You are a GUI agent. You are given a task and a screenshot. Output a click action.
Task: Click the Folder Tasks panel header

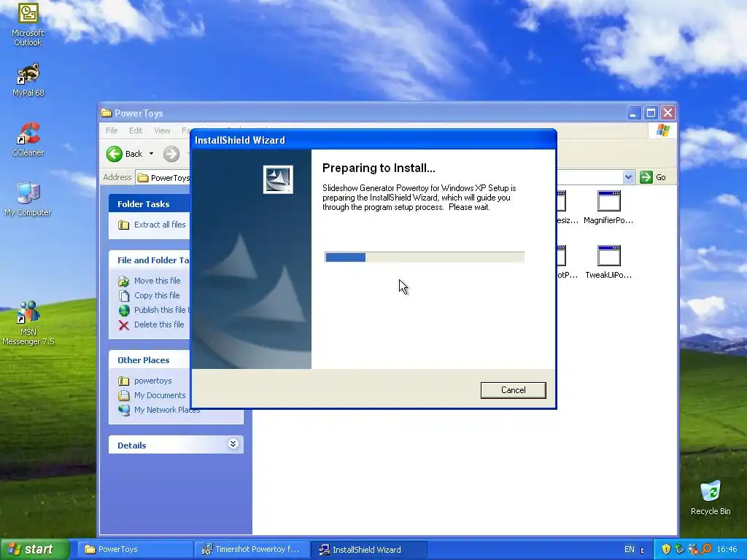tap(149, 204)
